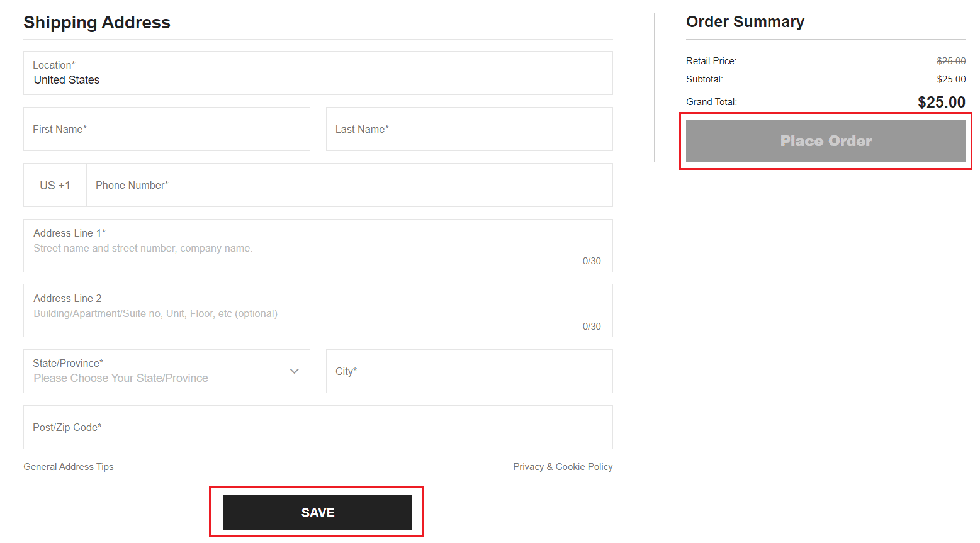This screenshot has height=543, width=980.
Task: Focus the Phone Number input
Action: [349, 184]
